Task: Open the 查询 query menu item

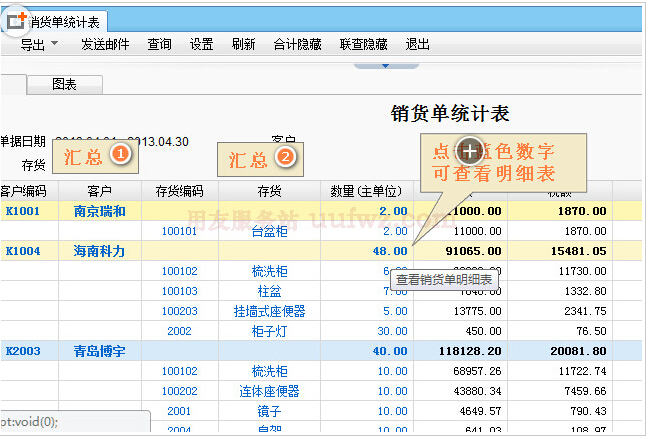Action: point(159,44)
